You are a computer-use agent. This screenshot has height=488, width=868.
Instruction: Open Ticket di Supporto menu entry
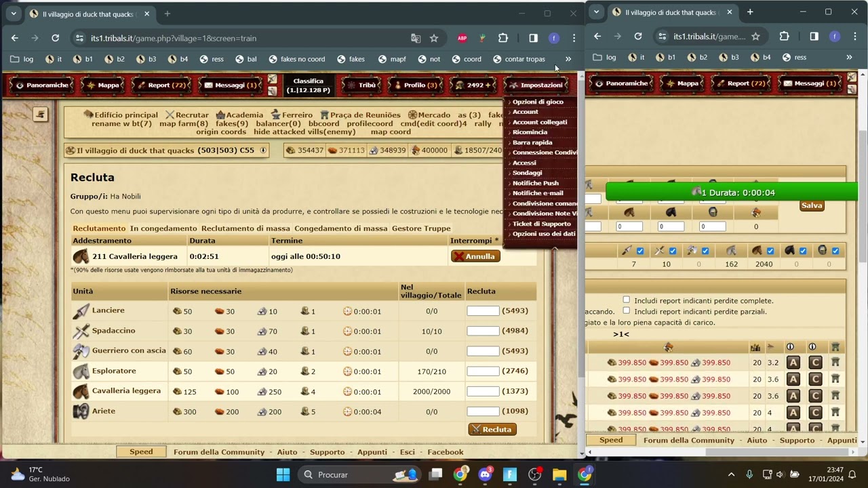pyautogui.click(x=542, y=224)
